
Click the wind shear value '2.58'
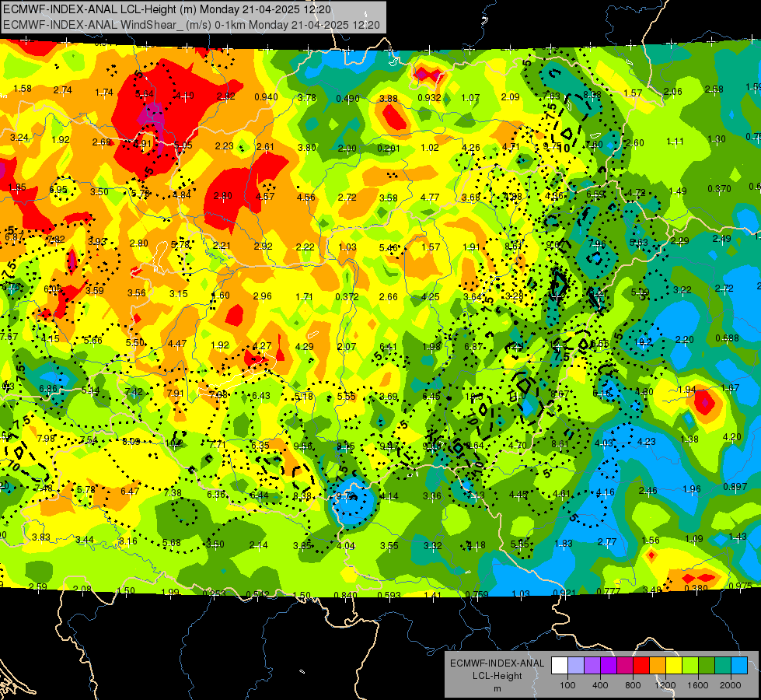714,89
